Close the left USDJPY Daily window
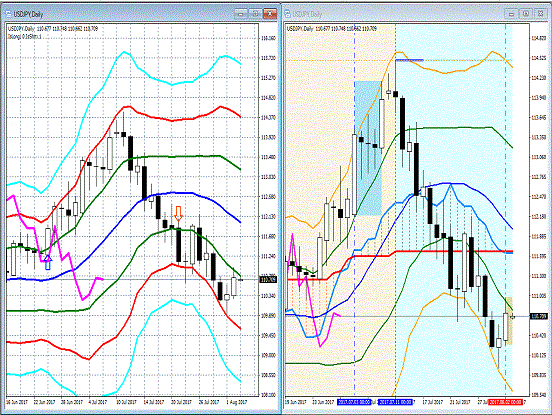The height and width of the screenshot is (415, 552). click(270, 14)
